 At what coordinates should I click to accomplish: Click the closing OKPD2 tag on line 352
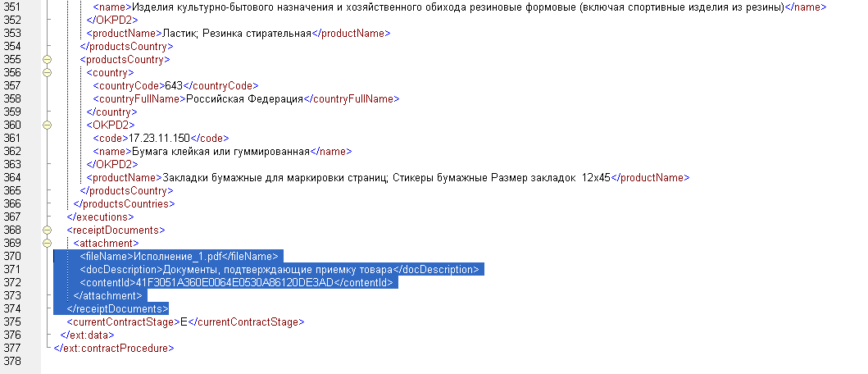[112, 20]
